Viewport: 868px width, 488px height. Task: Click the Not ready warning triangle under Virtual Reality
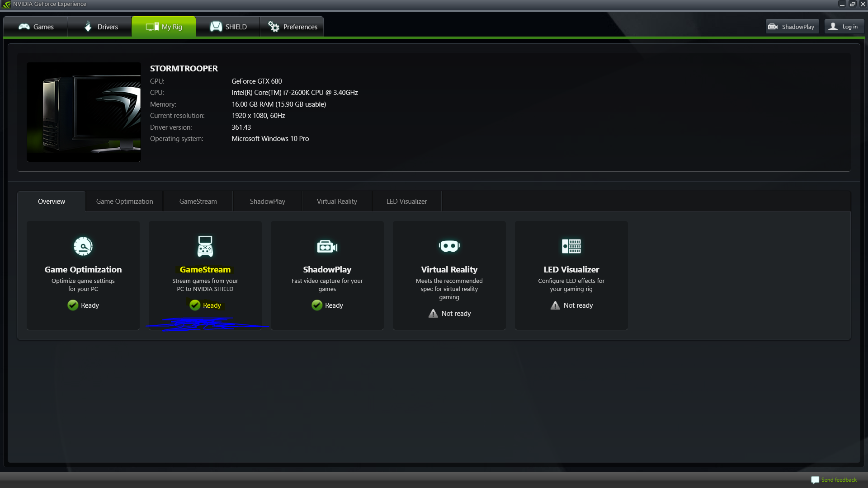(x=433, y=314)
